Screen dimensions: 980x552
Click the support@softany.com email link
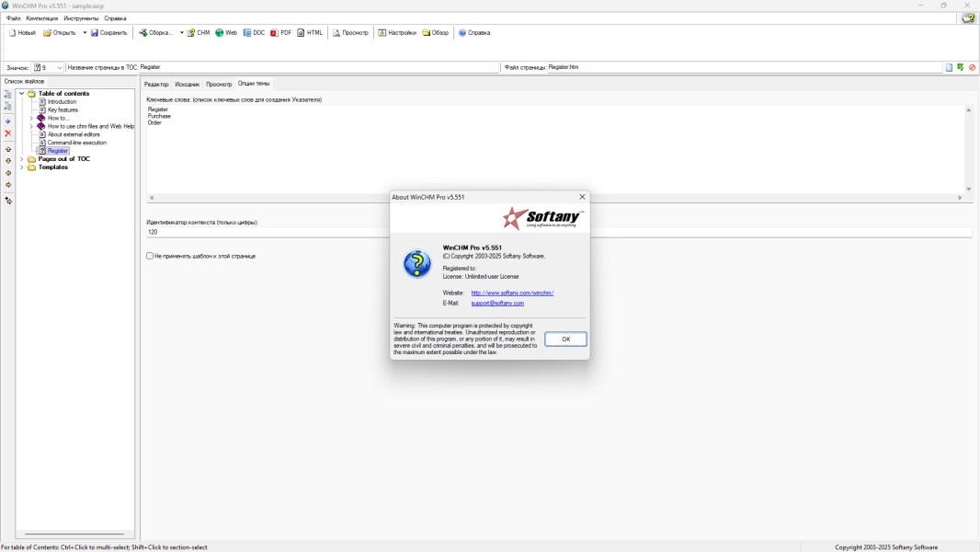(497, 303)
